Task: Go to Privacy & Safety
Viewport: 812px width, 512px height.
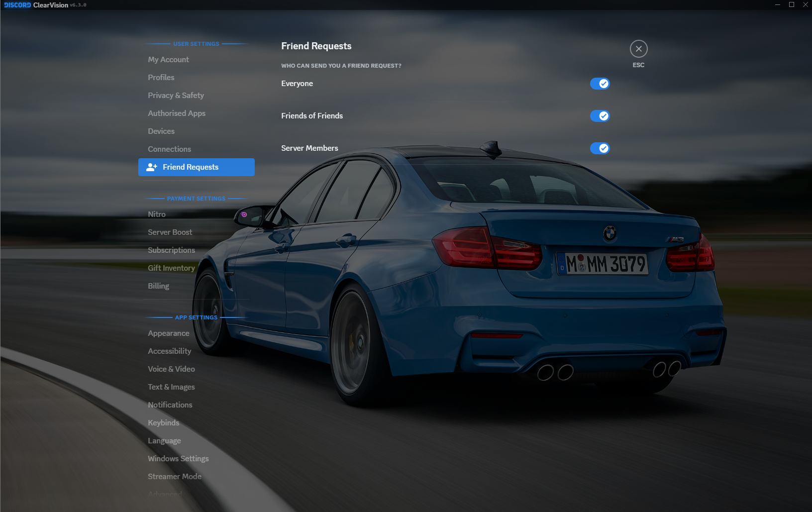Action: [197, 96]
